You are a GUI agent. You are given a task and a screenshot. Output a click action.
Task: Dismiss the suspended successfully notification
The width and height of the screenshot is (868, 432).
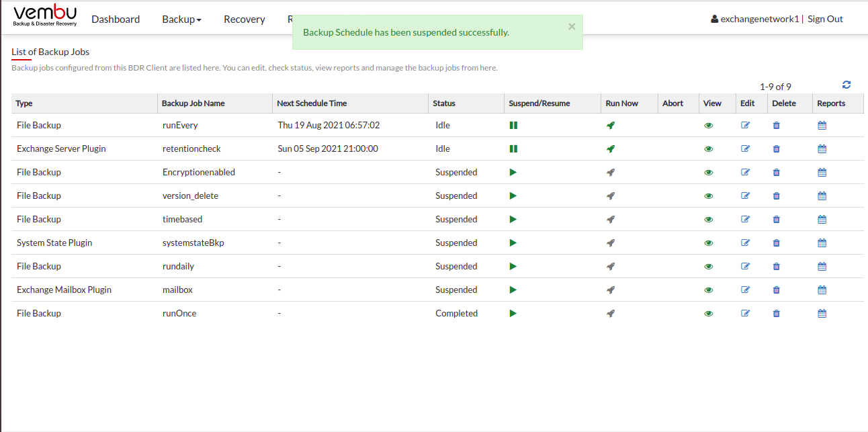[x=572, y=27]
